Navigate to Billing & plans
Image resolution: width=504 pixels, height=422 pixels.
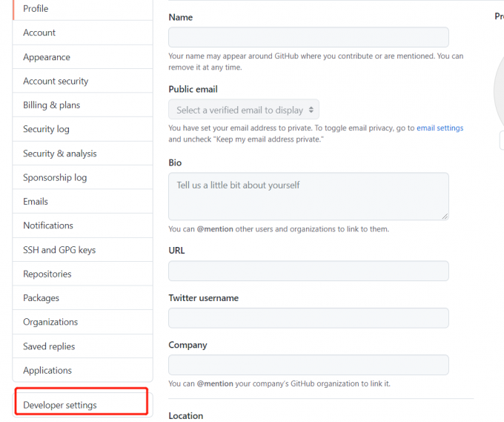pyautogui.click(x=51, y=105)
